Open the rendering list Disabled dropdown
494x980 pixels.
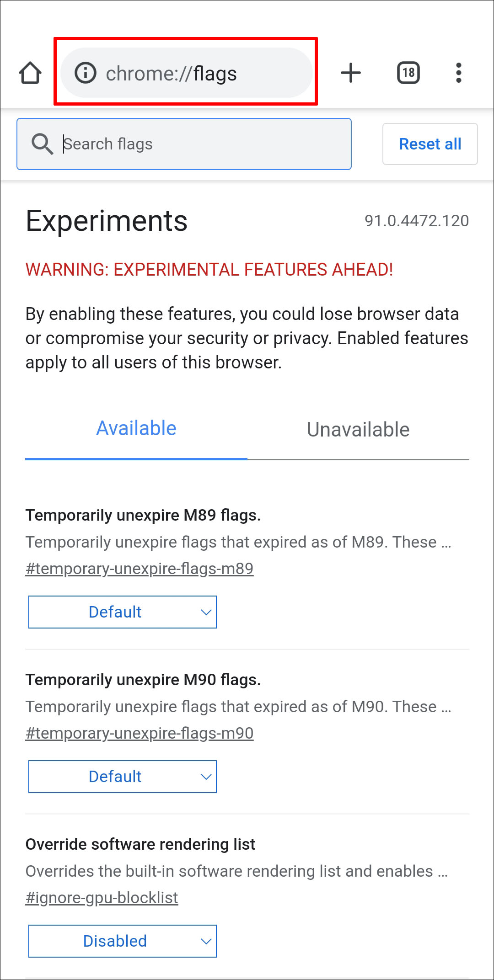(122, 941)
